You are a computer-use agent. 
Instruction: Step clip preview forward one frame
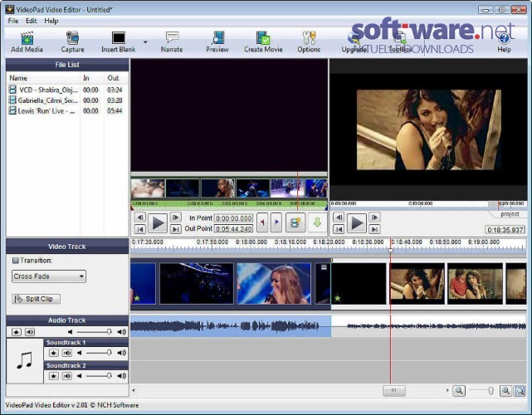pyautogui.click(x=175, y=217)
